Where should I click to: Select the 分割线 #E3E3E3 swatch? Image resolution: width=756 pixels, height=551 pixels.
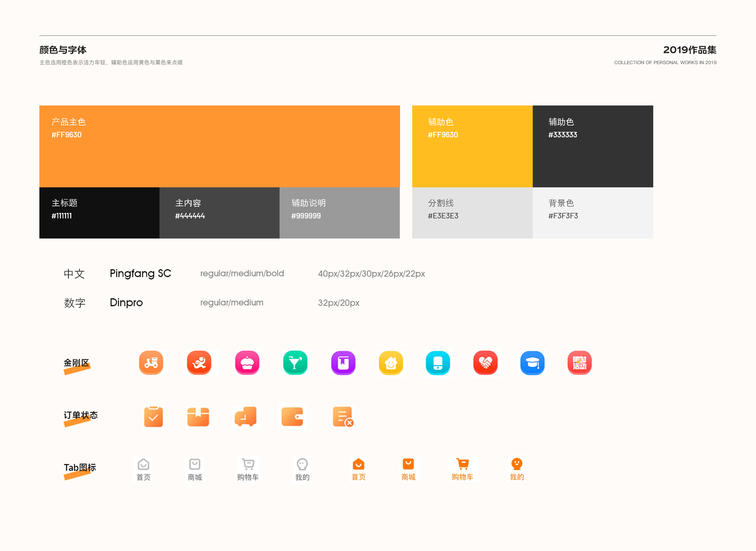(472, 213)
